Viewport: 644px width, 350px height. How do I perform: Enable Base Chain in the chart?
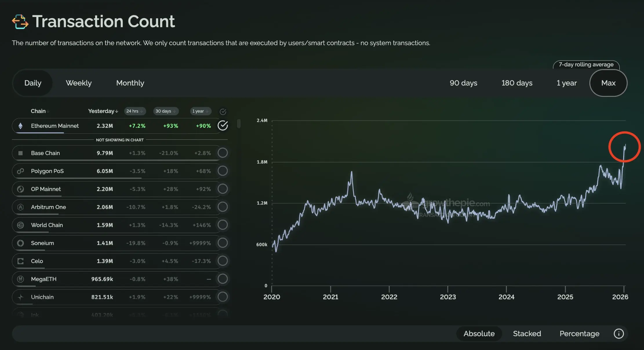tap(223, 153)
